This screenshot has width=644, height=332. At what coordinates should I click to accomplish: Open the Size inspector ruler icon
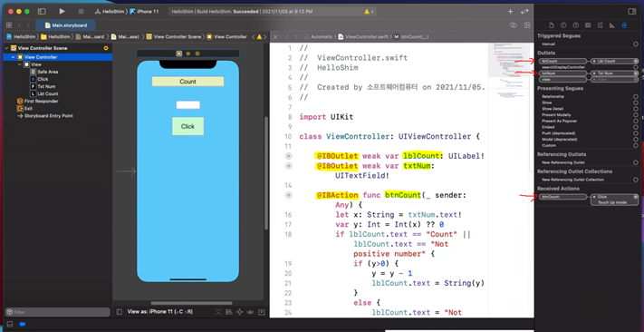coord(612,25)
